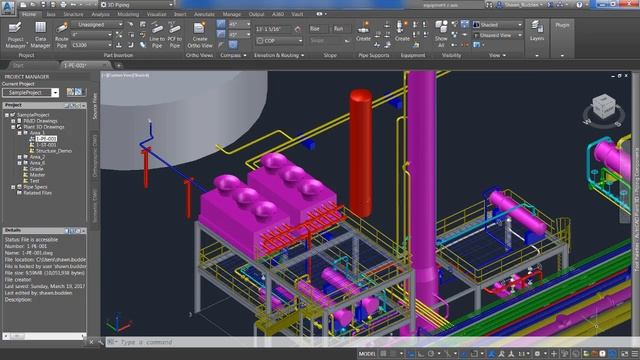
Task: Click the Help question mark icon
Action: point(579,5)
